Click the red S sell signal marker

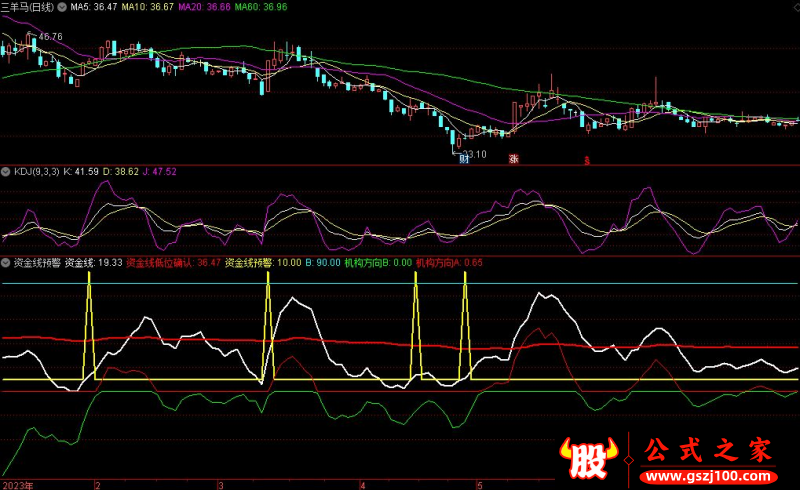587,160
